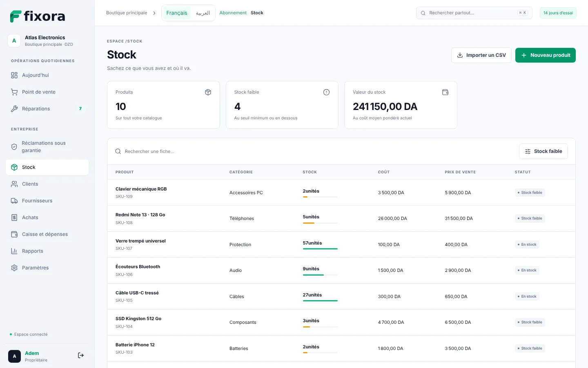The image size is (588, 368).
Task: Click Nouveau produit button
Action: tap(546, 55)
